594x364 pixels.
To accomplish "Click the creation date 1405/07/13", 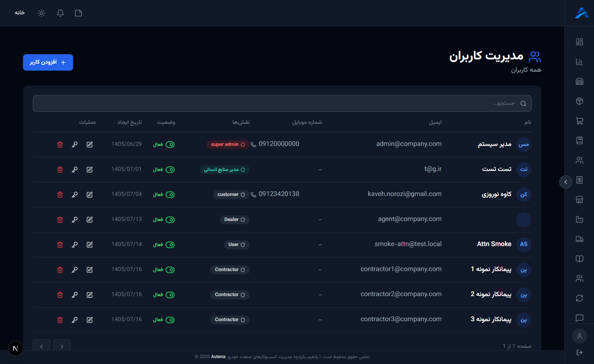I will click(126, 219).
